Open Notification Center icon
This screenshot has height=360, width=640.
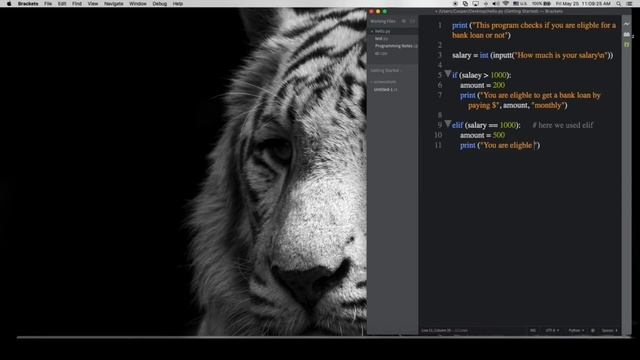pos(629,4)
